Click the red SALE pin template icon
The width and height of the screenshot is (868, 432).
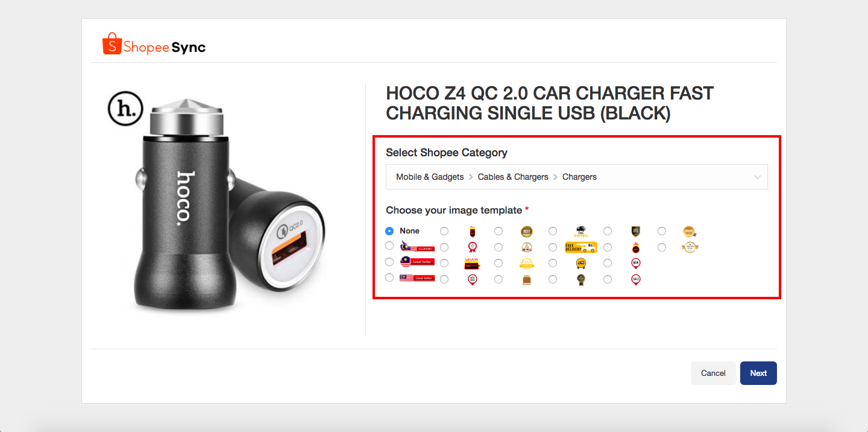pyautogui.click(x=635, y=280)
